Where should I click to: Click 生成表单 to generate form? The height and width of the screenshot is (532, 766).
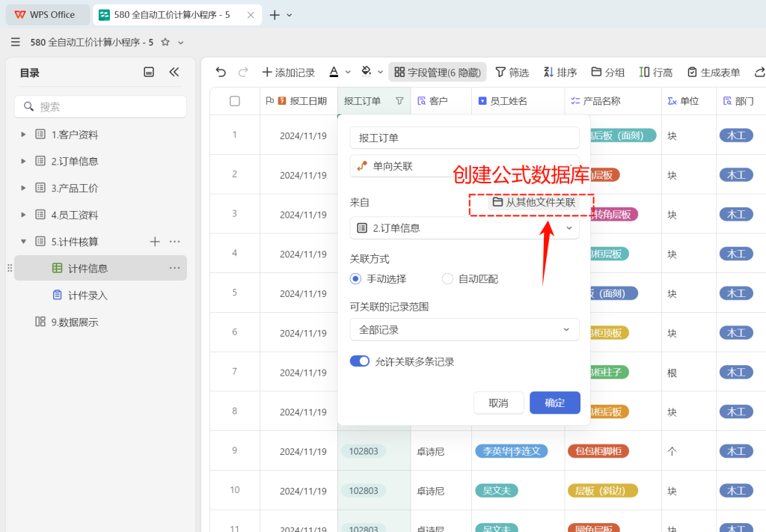[714, 73]
